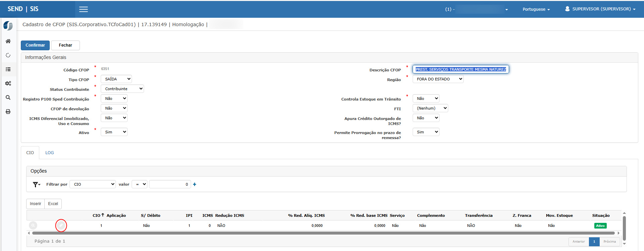644x251 pixels.
Task: Open CFOP de devolução dropdown
Action: (114, 108)
